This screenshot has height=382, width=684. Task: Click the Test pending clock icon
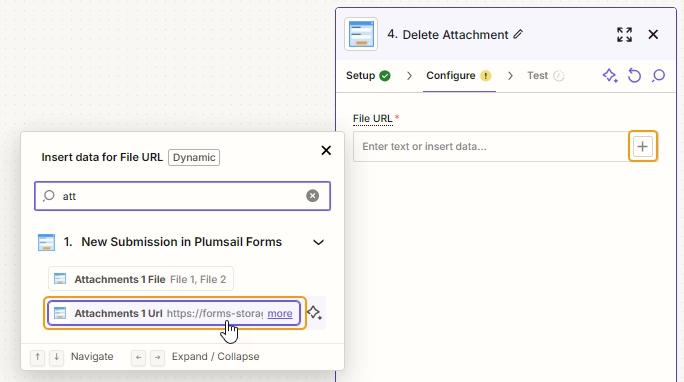559,76
